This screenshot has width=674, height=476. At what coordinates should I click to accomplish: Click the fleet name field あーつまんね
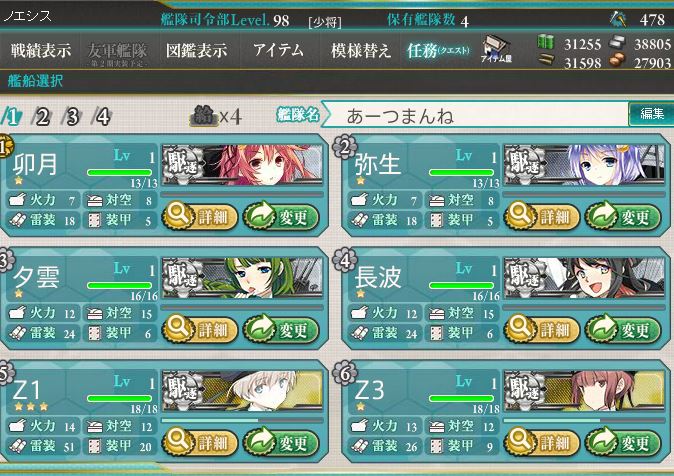point(475,115)
